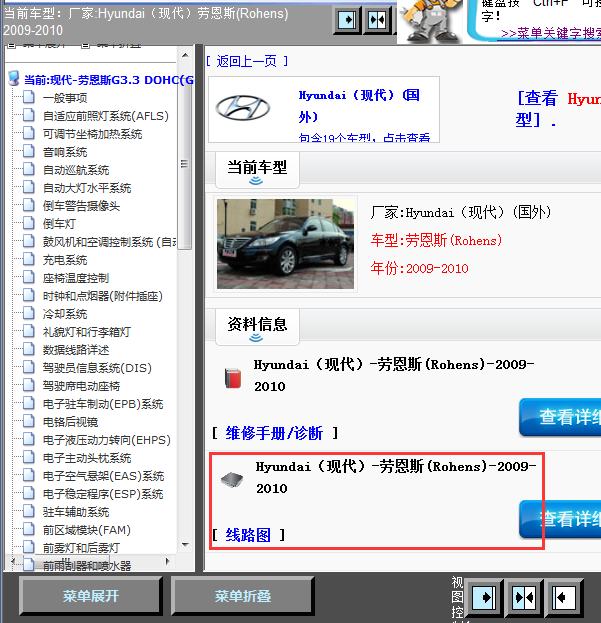Open 可调节坐椅加热系统 tree item
The image size is (601, 623).
coord(93,134)
